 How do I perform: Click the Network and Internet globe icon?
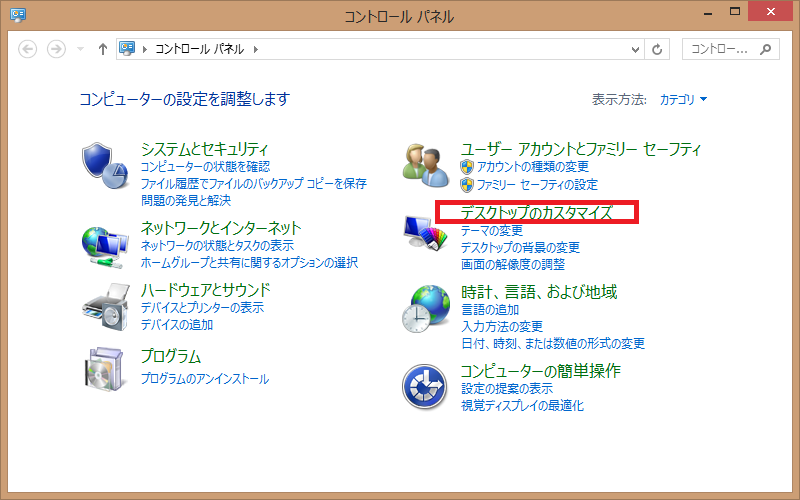click(x=105, y=242)
